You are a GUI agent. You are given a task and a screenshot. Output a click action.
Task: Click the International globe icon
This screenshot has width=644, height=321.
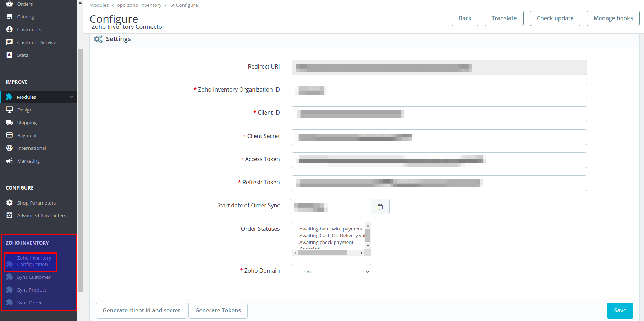pos(10,148)
